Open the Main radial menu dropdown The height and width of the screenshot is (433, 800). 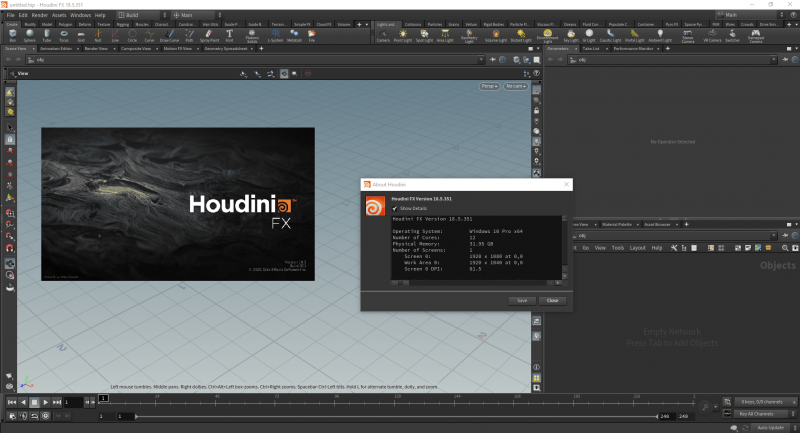click(197, 15)
